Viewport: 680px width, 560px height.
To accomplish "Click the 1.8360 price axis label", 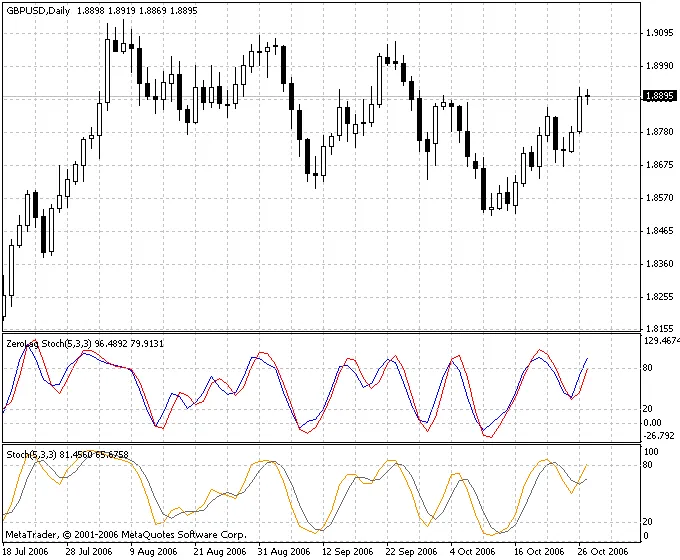I will click(658, 264).
